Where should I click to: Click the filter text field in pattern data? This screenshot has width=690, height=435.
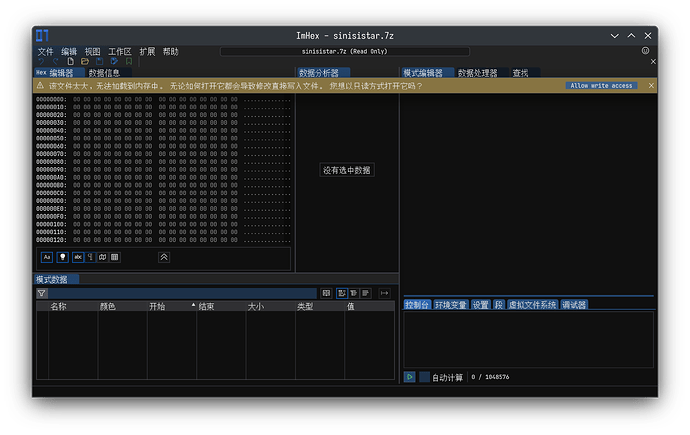pos(182,293)
